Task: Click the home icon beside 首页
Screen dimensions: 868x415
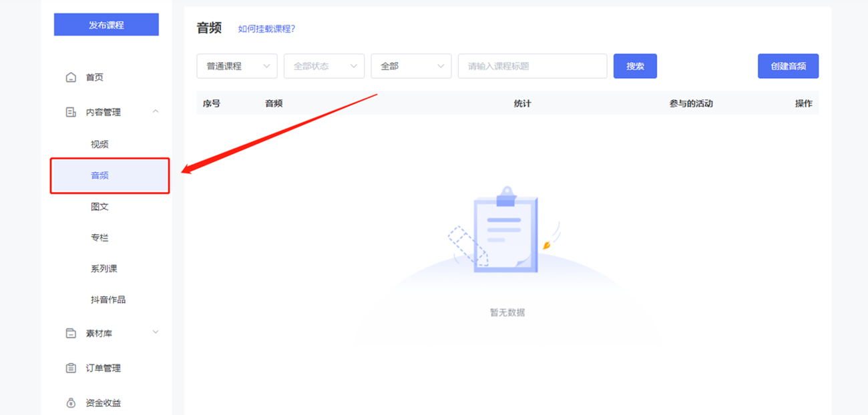Action: (x=71, y=77)
